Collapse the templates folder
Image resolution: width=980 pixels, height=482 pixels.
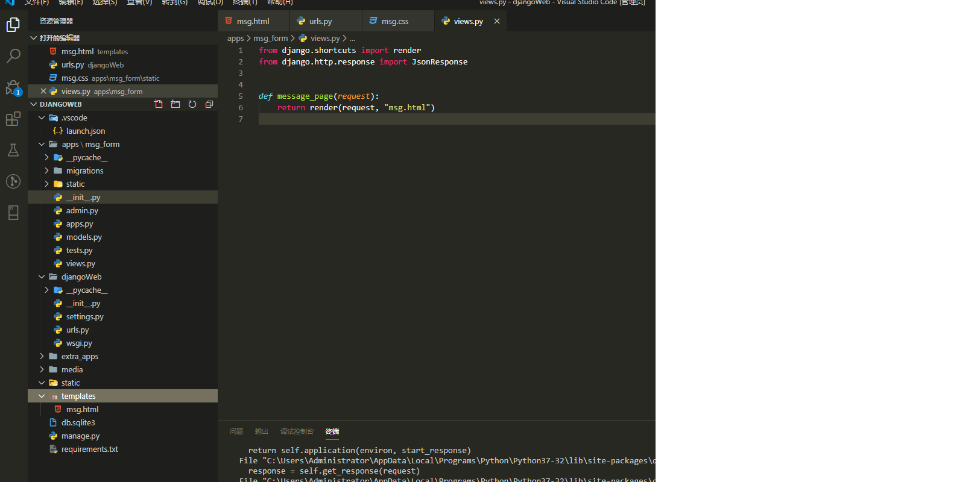click(122, 396)
